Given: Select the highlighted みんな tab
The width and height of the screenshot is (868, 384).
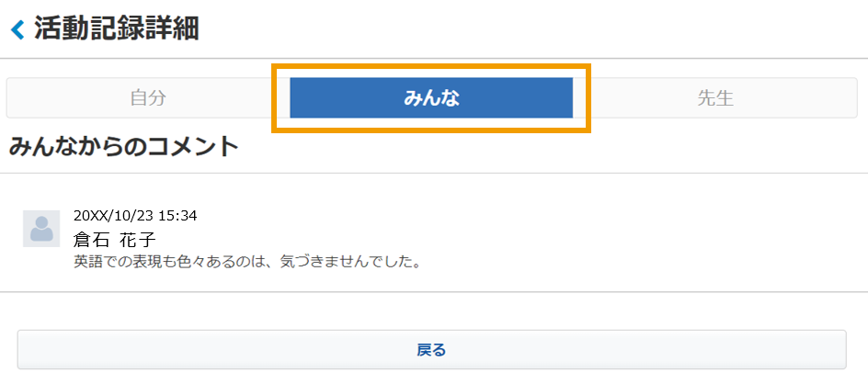Looking at the screenshot, I should tap(431, 98).
